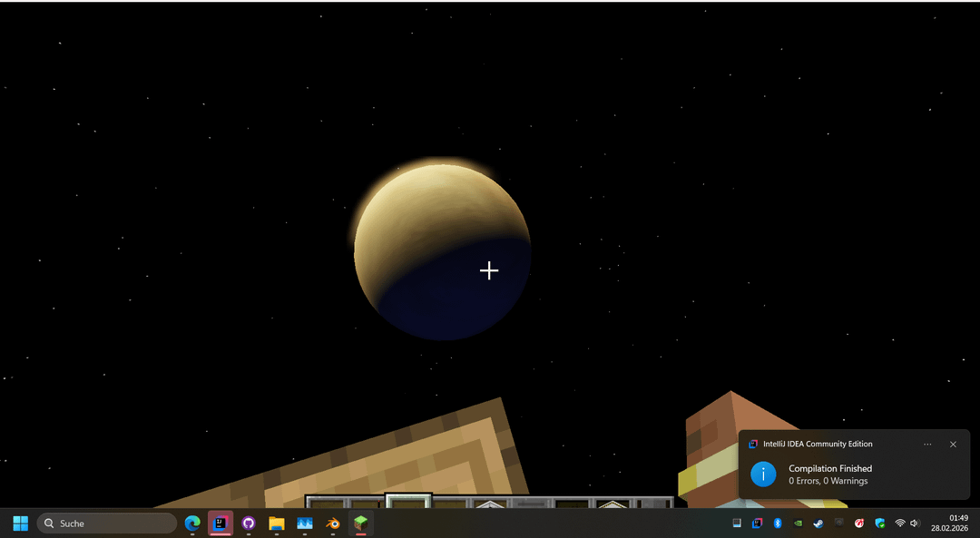The height and width of the screenshot is (538, 980).
Task: Open the notification options three-dot menu
Action: click(x=927, y=445)
